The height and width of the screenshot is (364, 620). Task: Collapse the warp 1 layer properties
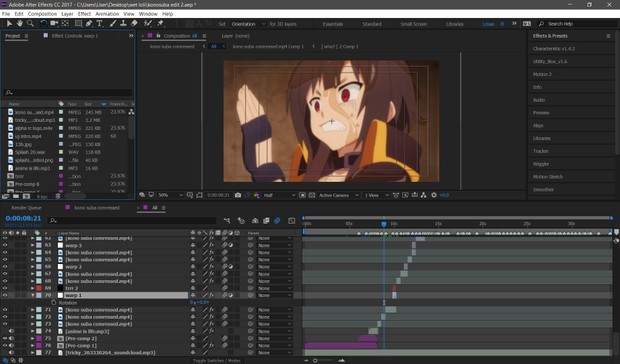(33, 295)
